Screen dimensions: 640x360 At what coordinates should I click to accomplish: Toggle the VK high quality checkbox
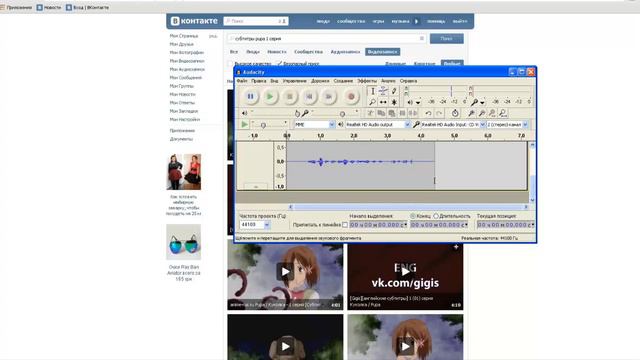click(230, 64)
